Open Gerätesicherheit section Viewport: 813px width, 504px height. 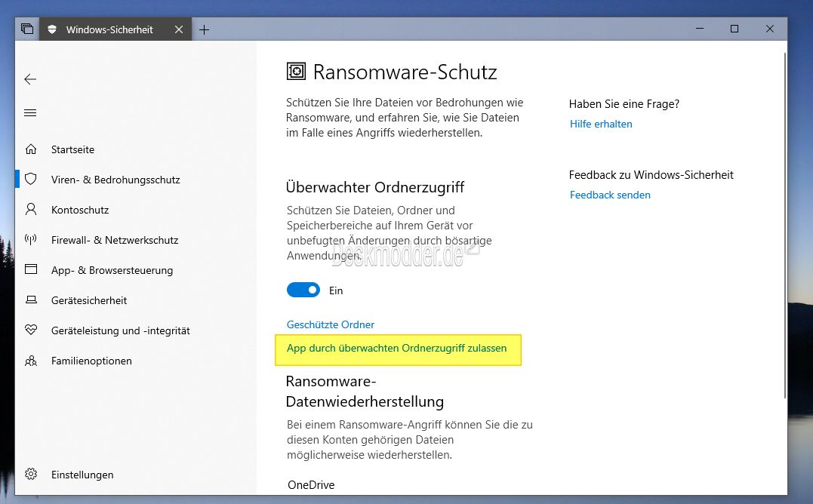[89, 300]
